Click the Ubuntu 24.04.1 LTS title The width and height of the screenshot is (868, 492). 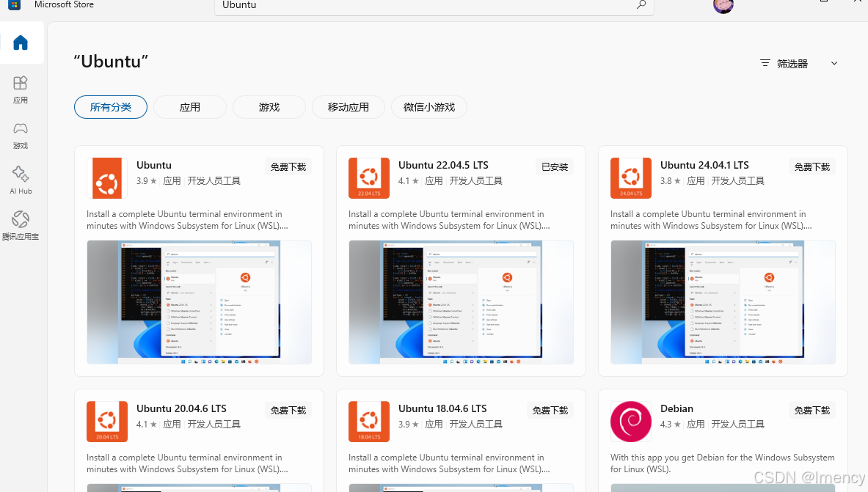click(704, 165)
